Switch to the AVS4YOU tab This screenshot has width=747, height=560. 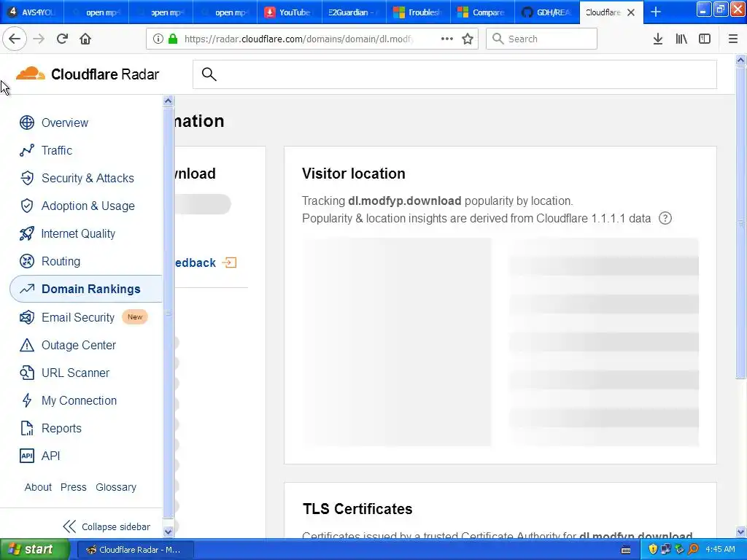(x=32, y=12)
